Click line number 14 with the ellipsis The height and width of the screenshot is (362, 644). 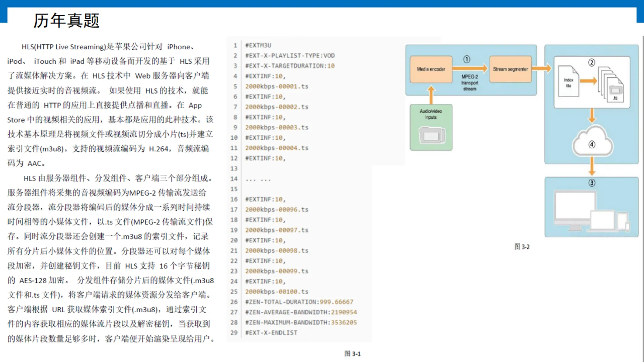pos(250,179)
